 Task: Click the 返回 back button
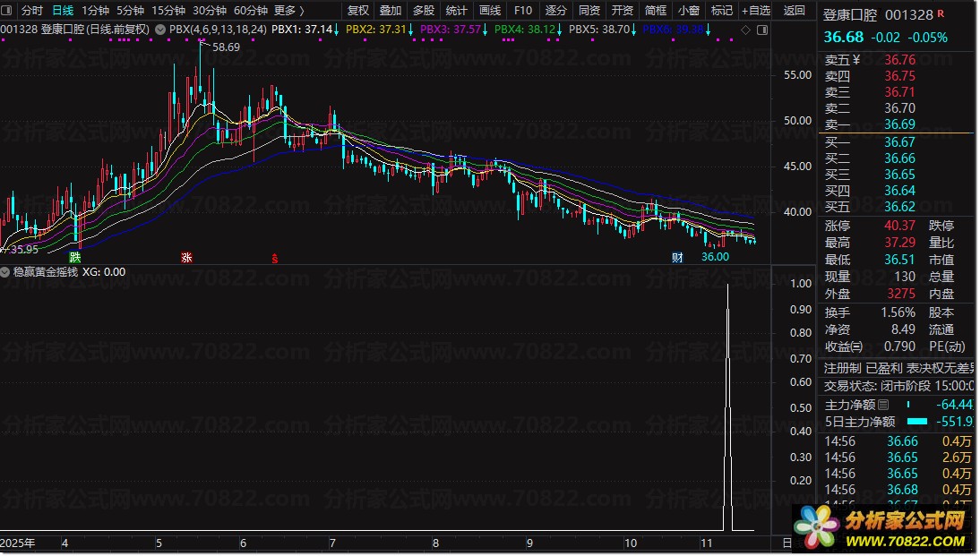794,10
